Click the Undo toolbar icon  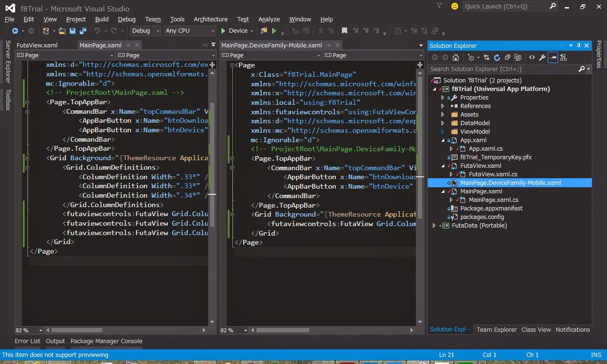tap(97, 31)
